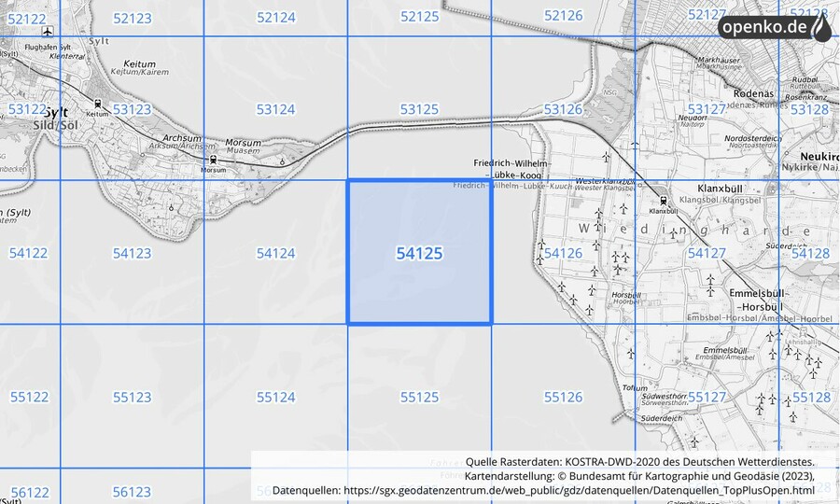Select grid cell label 53124
This screenshot has height=504, width=840.
point(275,109)
